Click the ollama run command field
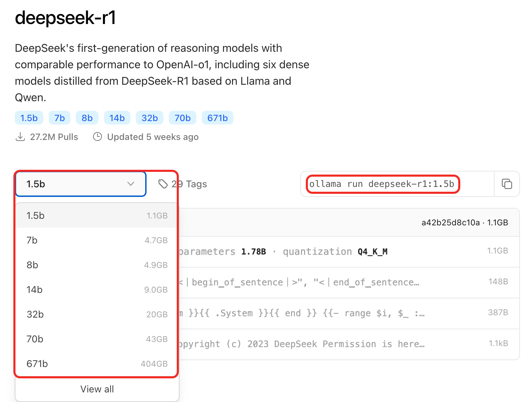The height and width of the screenshot is (402, 532). coord(397,184)
